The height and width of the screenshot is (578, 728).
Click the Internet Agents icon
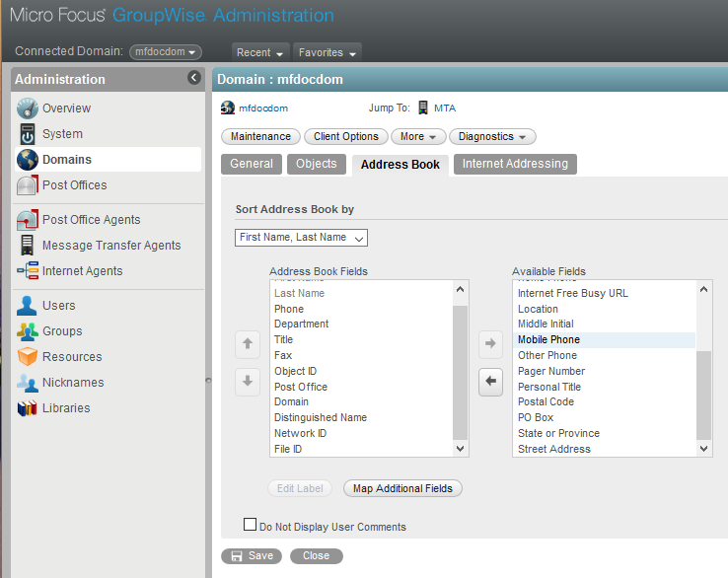pos(27,271)
